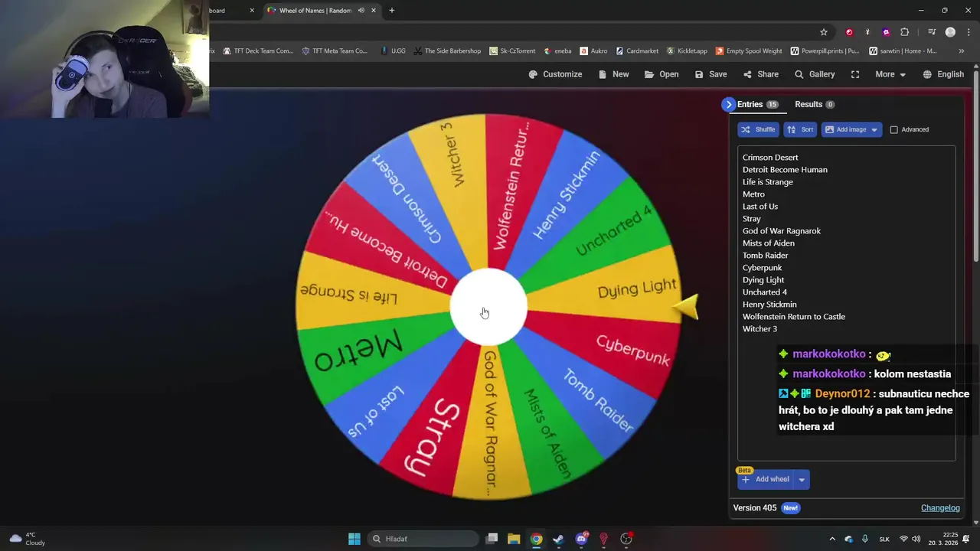Create a New wheel
This screenshot has width=980, height=551.
click(613, 74)
